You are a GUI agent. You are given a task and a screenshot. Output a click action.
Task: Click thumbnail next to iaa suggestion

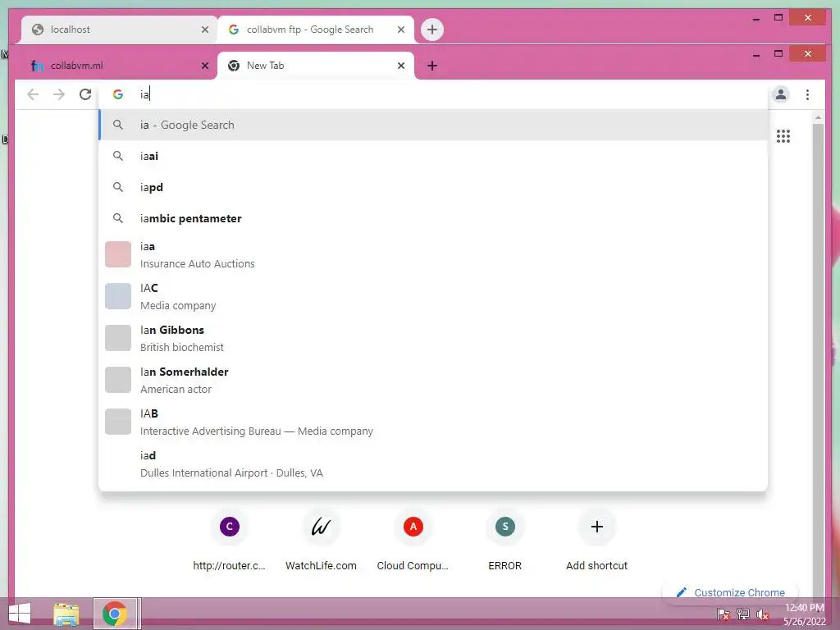click(118, 254)
